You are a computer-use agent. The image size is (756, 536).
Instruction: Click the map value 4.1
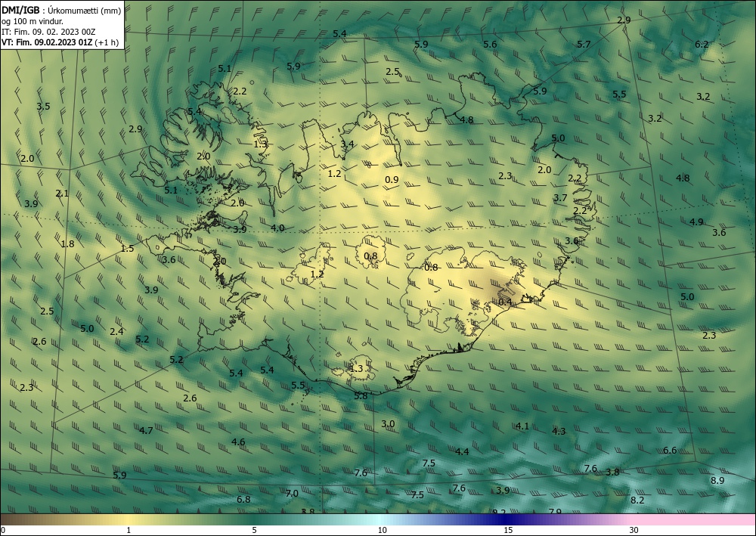point(522,426)
